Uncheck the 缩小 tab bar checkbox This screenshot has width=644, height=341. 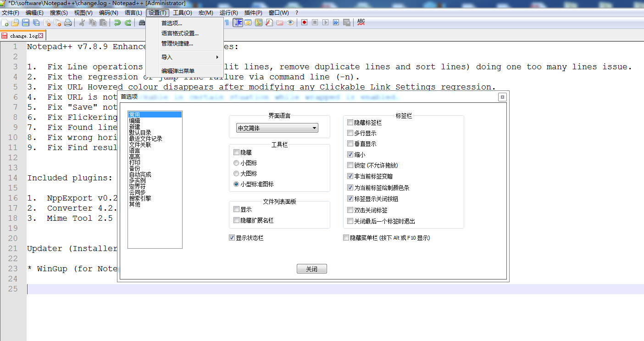[x=350, y=155]
